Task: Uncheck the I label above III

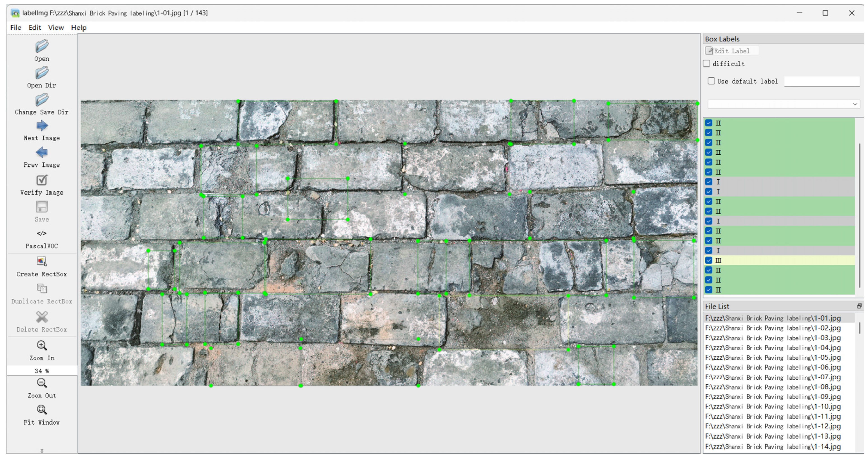Action: pyautogui.click(x=709, y=250)
